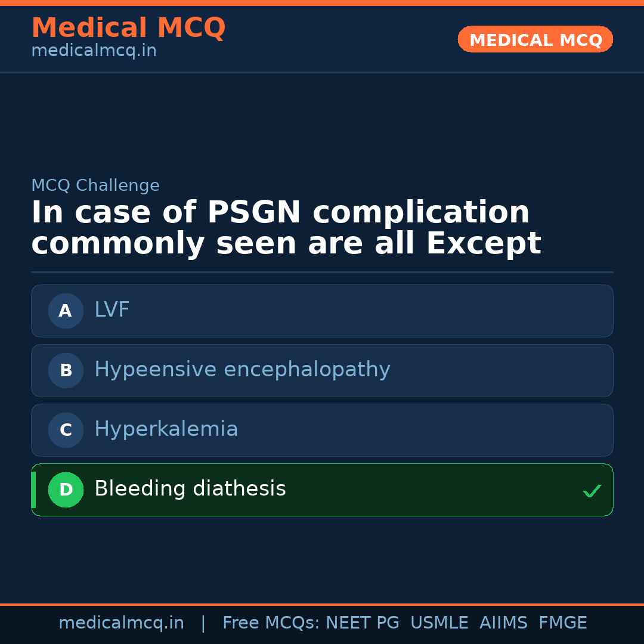Pick the Hyperkalemia answer text
644x644 pixels.
point(166,429)
